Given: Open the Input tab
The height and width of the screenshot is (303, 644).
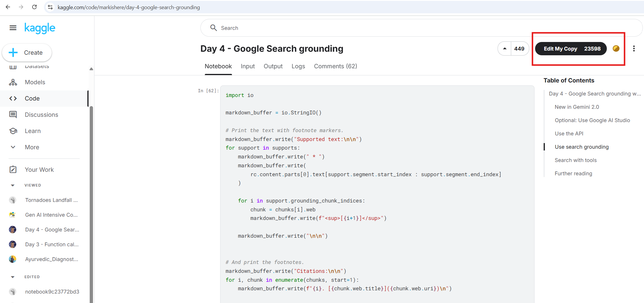Looking at the screenshot, I should (x=248, y=66).
